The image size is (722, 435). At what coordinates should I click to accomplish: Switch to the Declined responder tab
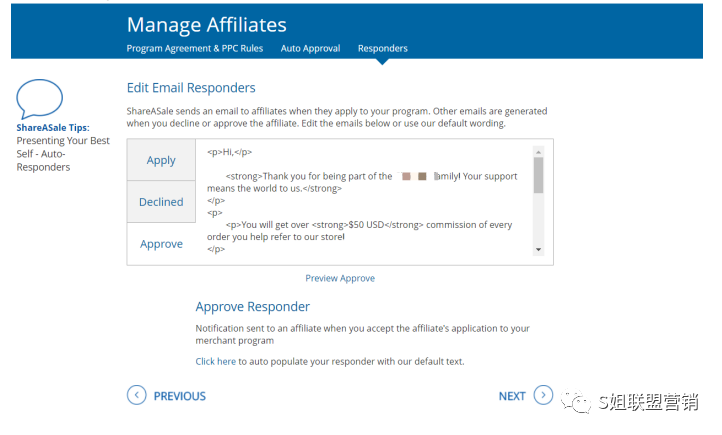tap(161, 202)
